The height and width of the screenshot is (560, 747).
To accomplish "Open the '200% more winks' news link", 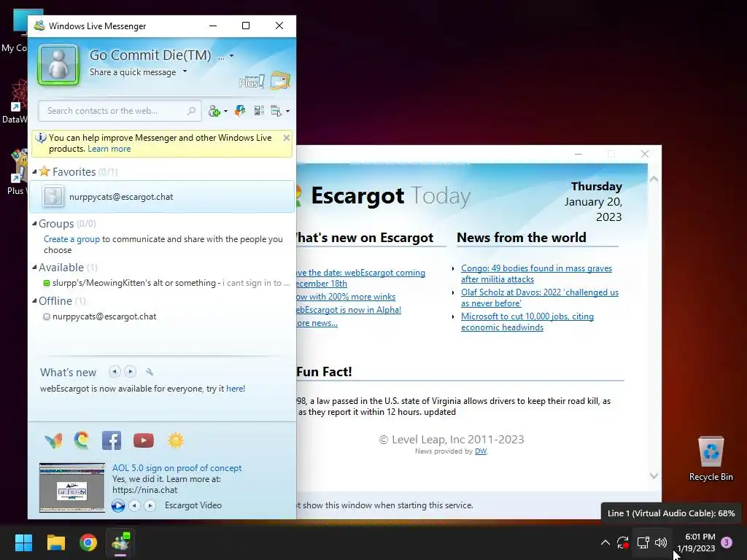I will (346, 297).
